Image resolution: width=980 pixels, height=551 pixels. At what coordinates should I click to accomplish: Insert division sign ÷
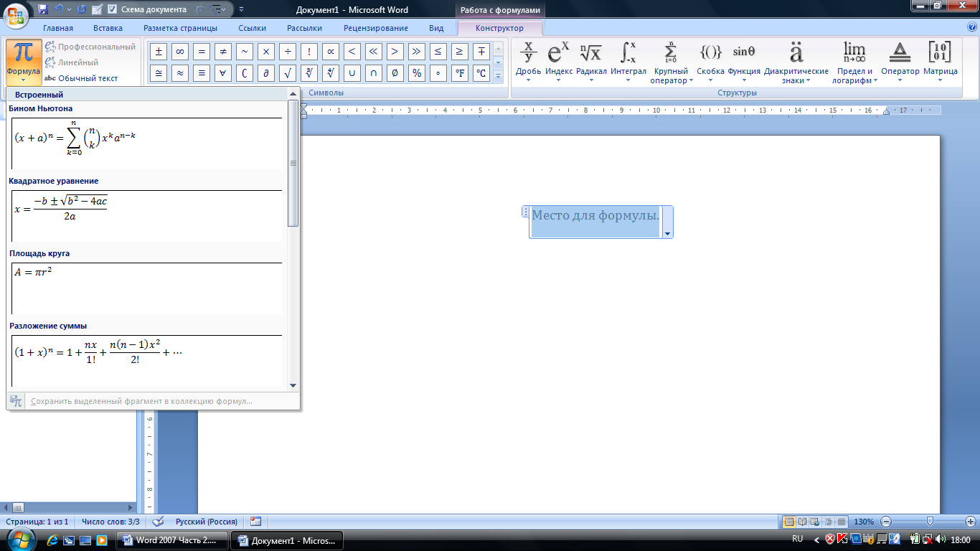coord(288,51)
